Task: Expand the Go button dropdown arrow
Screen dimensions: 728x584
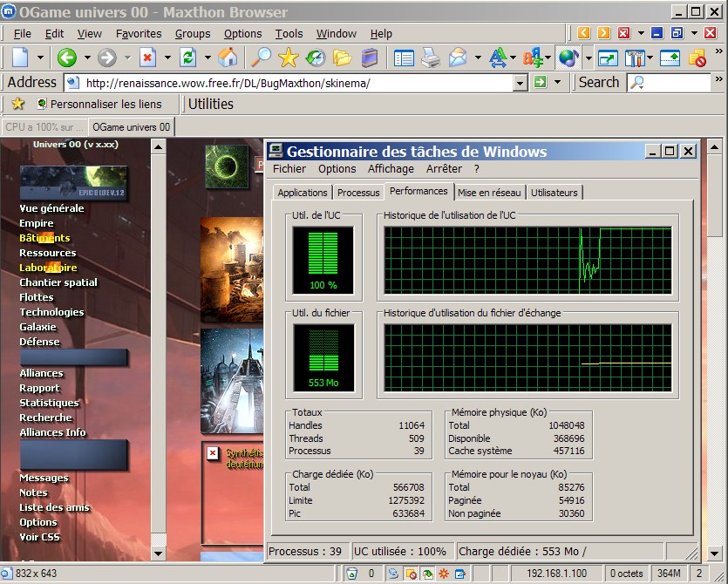Action: coord(558,83)
